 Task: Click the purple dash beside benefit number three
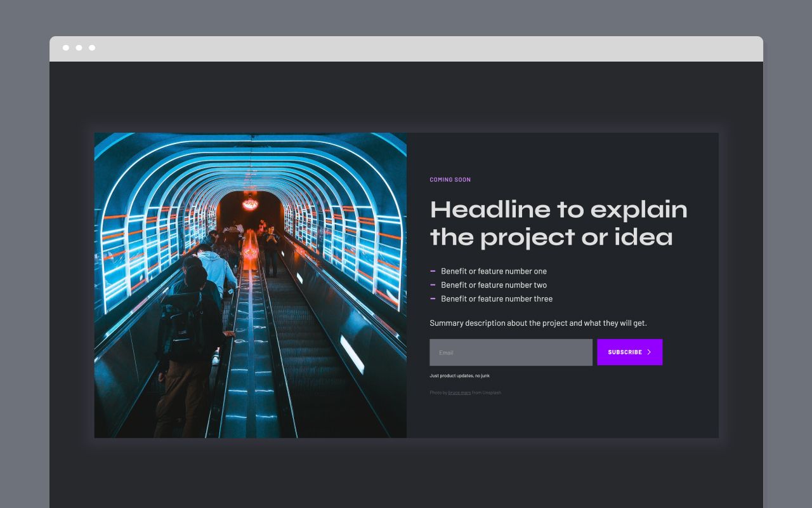point(433,299)
